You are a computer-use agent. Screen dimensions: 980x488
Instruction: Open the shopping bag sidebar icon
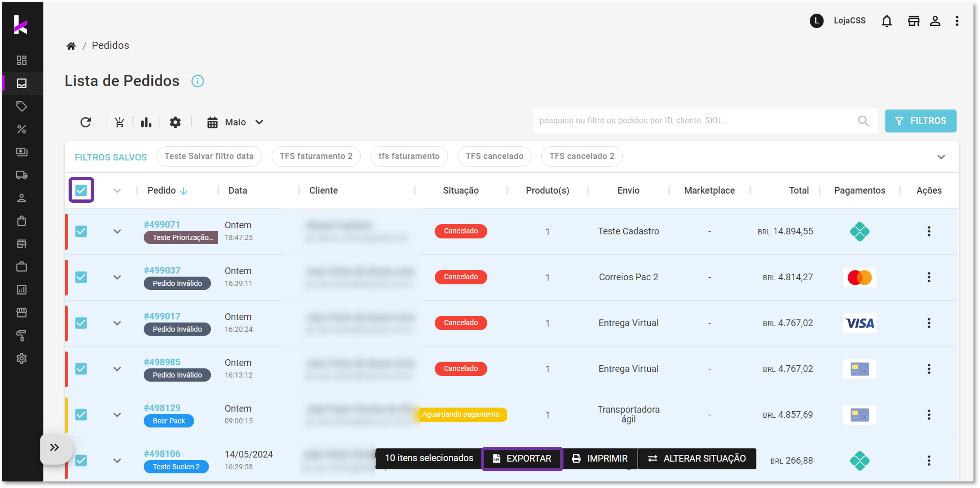[x=22, y=221]
